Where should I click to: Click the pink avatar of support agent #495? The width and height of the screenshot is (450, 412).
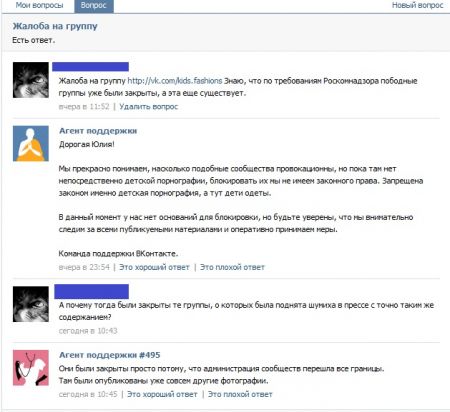pyautogui.click(x=31, y=368)
